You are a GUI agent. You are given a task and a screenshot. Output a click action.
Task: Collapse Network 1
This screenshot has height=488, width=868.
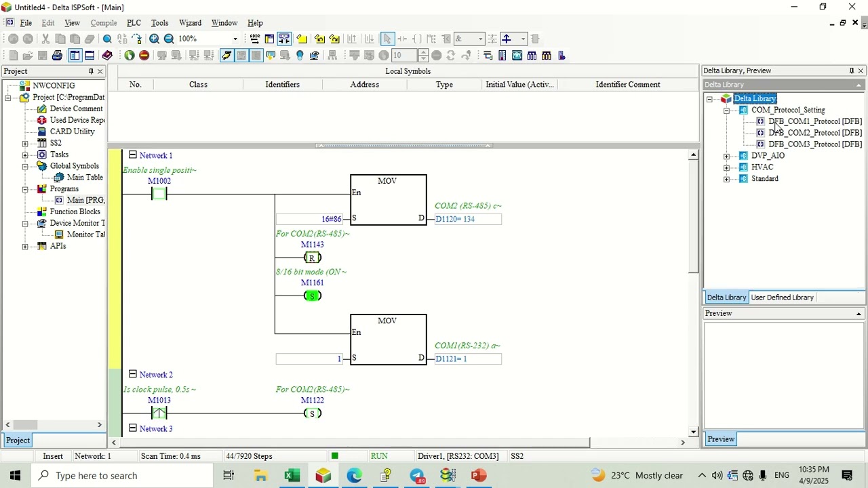coord(132,155)
